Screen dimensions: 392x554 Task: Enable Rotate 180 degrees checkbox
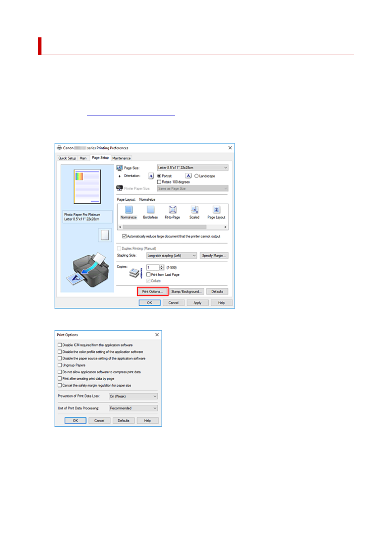click(159, 182)
